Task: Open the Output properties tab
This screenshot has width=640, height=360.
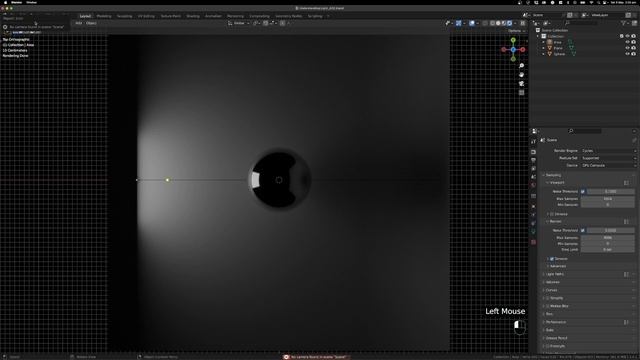Action: [533, 160]
